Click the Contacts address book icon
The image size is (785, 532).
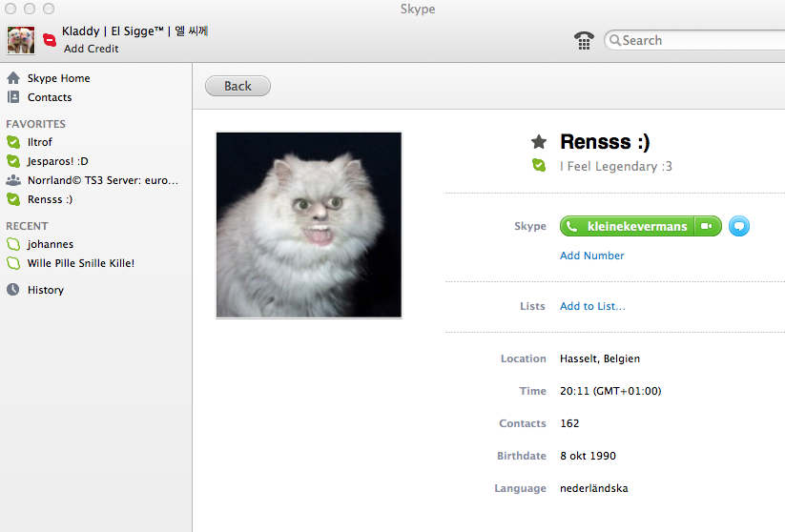click(x=13, y=96)
